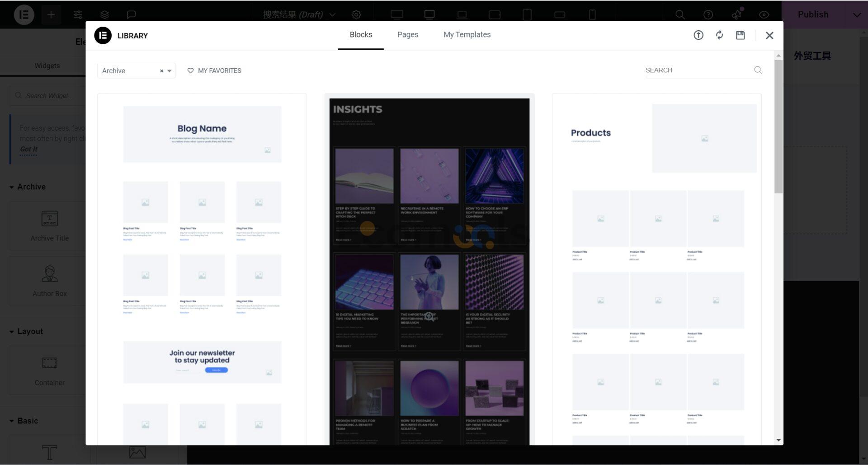This screenshot has width=868, height=465.
Task: Click the zoom magnifier on Insights template
Action: 429,317
